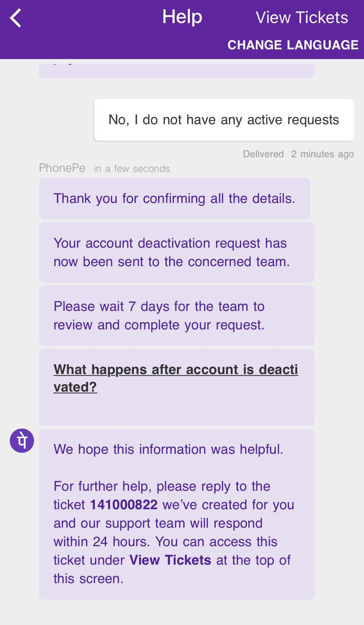Select ticket number 141000822 in message
The width and height of the screenshot is (364, 625).
click(x=124, y=504)
